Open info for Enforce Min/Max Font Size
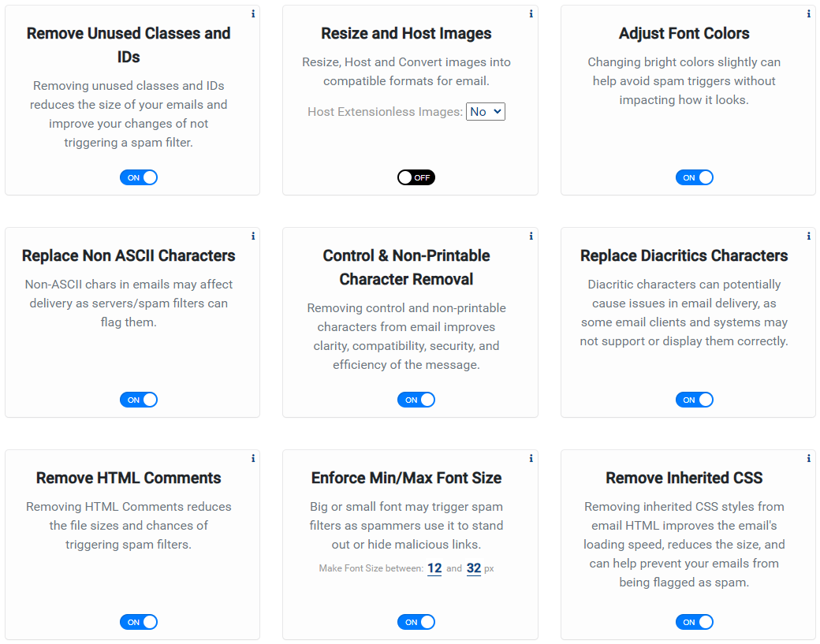Viewport: 820px width, 644px height. pyautogui.click(x=531, y=458)
